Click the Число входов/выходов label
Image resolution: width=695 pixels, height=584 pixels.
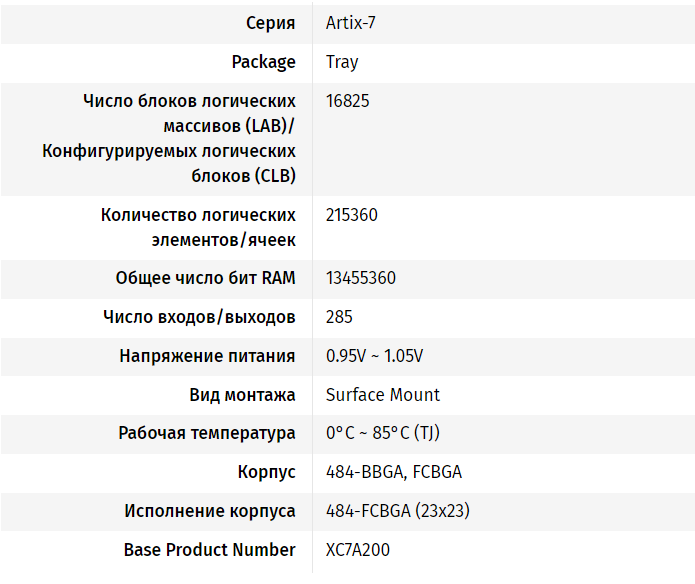tap(199, 317)
